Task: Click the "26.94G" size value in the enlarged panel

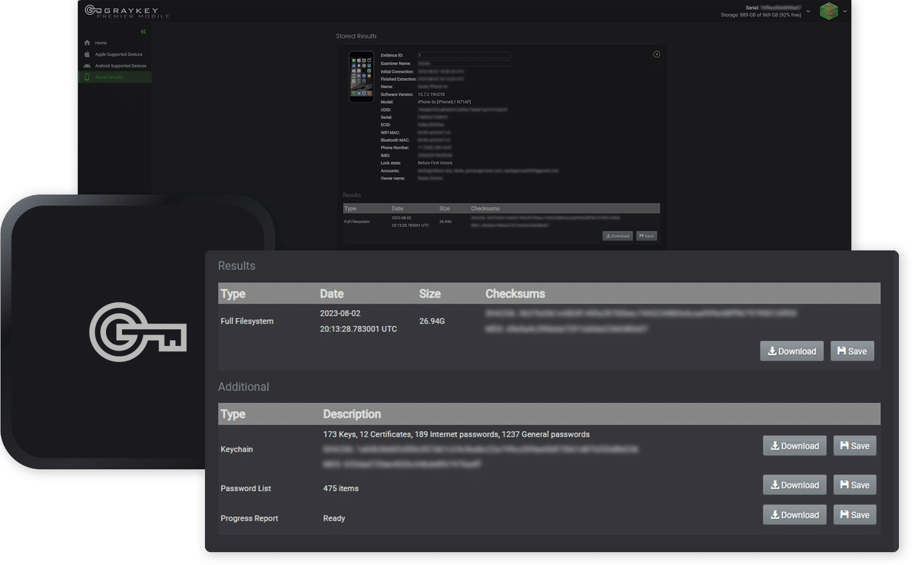Action: pos(432,321)
